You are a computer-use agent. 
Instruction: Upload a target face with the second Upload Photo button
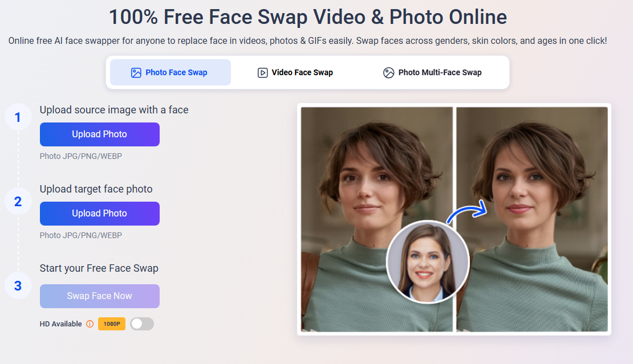coord(99,213)
